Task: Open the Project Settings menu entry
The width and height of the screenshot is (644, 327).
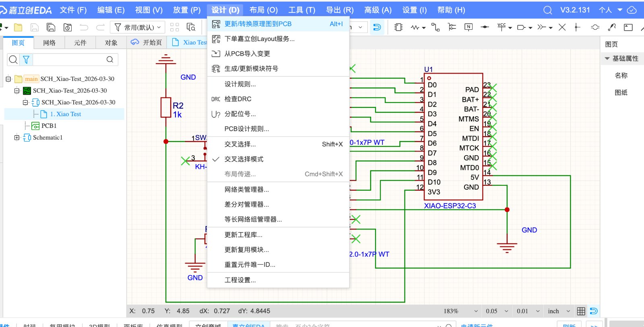Action: (278, 280)
